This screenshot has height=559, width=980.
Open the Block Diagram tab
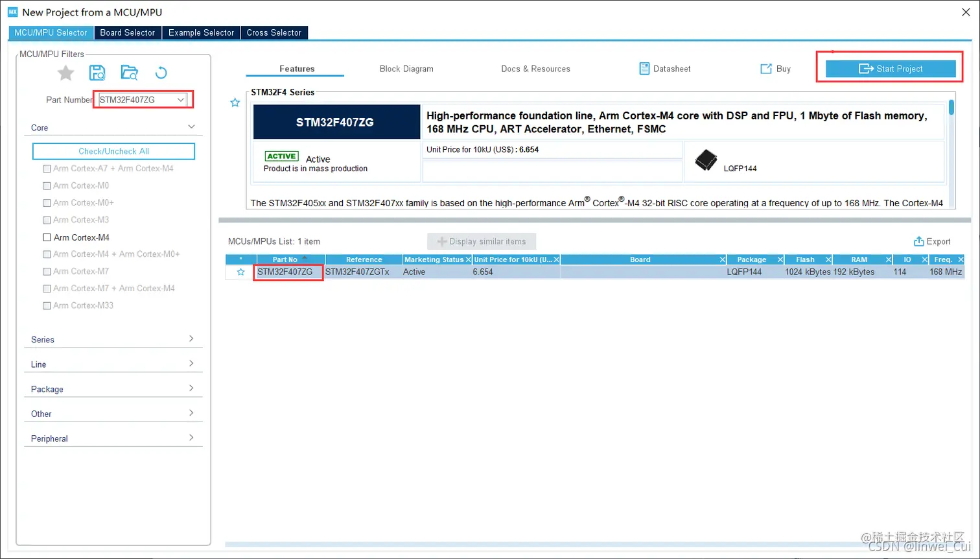(x=406, y=69)
